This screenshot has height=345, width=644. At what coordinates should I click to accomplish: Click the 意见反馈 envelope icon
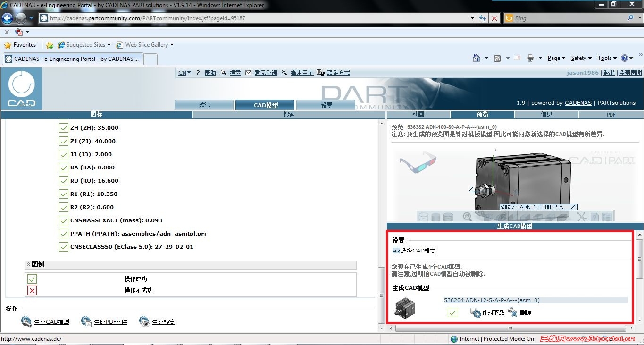248,73
